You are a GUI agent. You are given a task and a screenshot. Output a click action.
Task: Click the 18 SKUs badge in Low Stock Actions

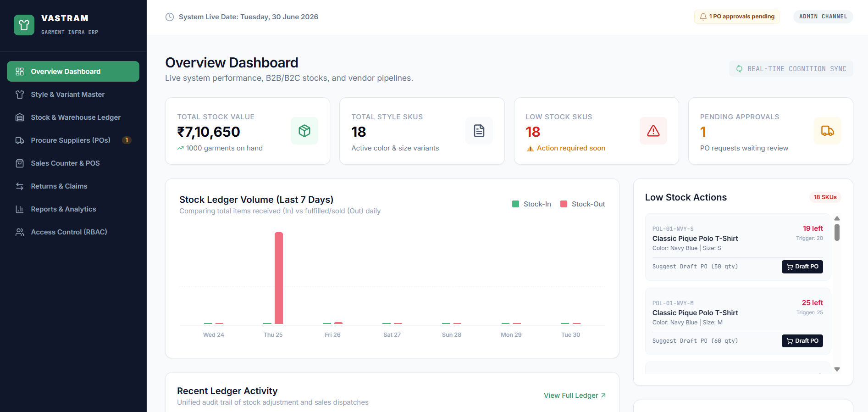pos(825,197)
